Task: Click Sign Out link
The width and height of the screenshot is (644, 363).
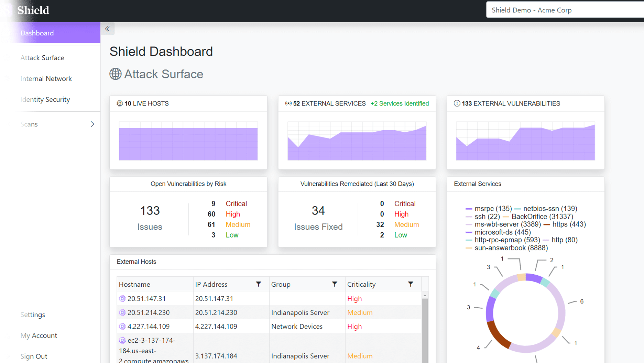Action: coord(34,356)
